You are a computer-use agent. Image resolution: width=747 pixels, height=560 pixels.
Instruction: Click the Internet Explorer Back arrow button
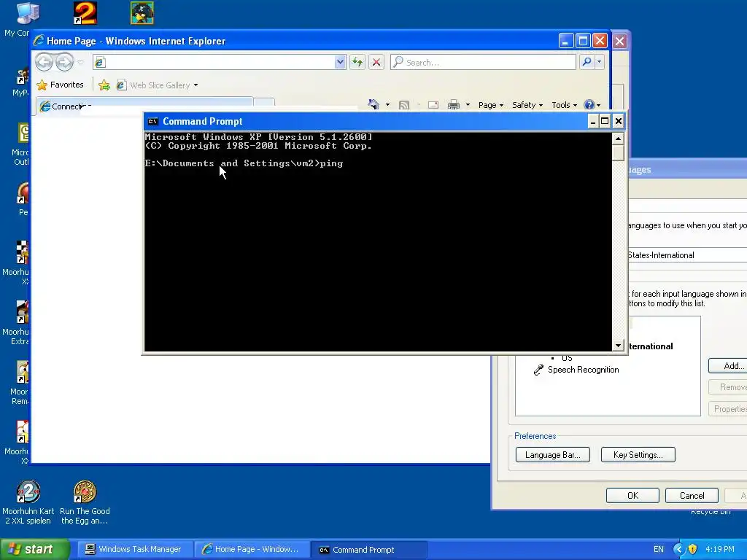pyautogui.click(x=44, y=62)
